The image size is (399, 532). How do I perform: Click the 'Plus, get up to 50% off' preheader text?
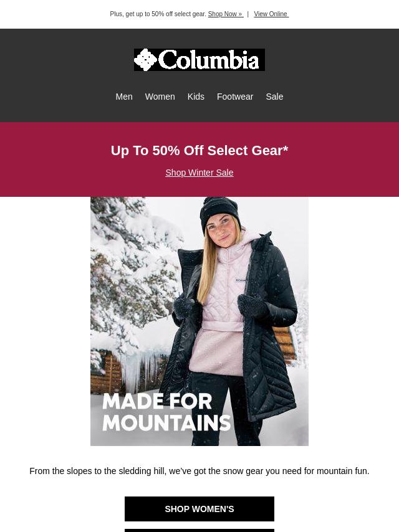click(158, 14)
